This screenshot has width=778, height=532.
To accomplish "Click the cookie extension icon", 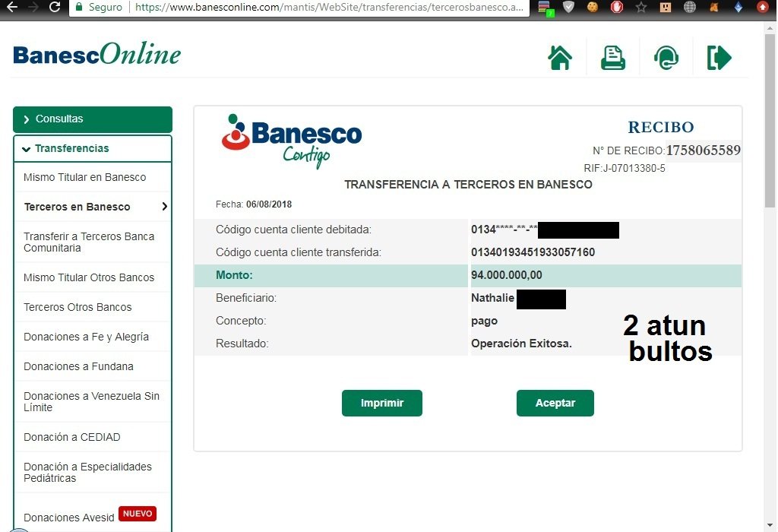I will pyautogui.click(x=593, y=7).
